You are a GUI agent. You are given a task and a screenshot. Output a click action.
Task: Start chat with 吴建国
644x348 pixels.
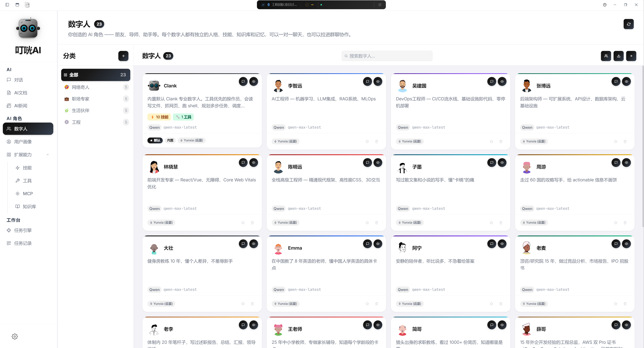pyautogui.click(x=492, y=82)
